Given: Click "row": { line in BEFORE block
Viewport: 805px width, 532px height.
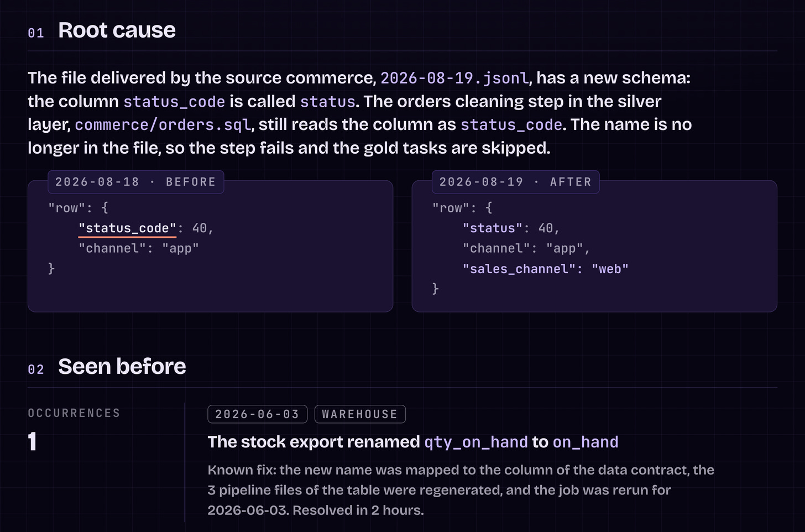Looking at the screenshot, I should pos(78,208).
